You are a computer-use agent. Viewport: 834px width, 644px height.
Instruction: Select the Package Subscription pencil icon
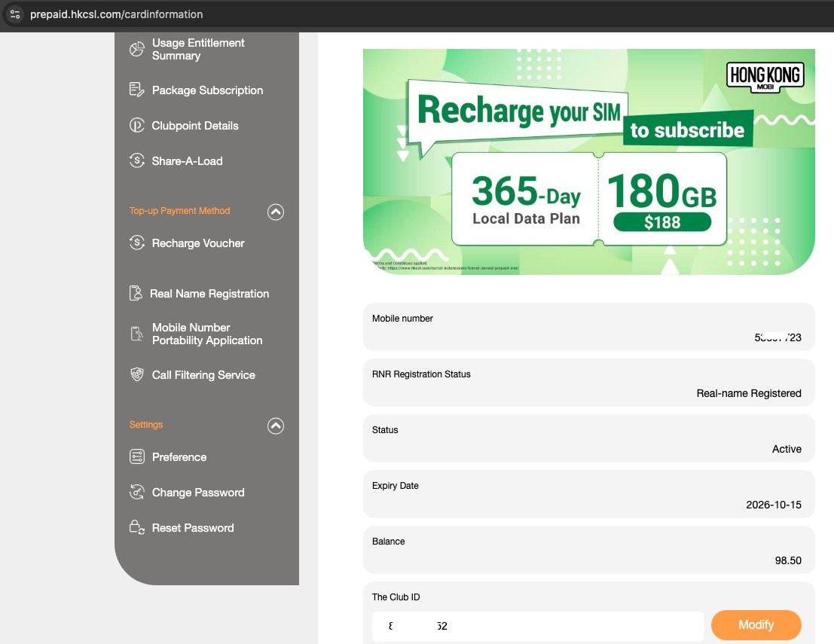click(x=136, y=90)
